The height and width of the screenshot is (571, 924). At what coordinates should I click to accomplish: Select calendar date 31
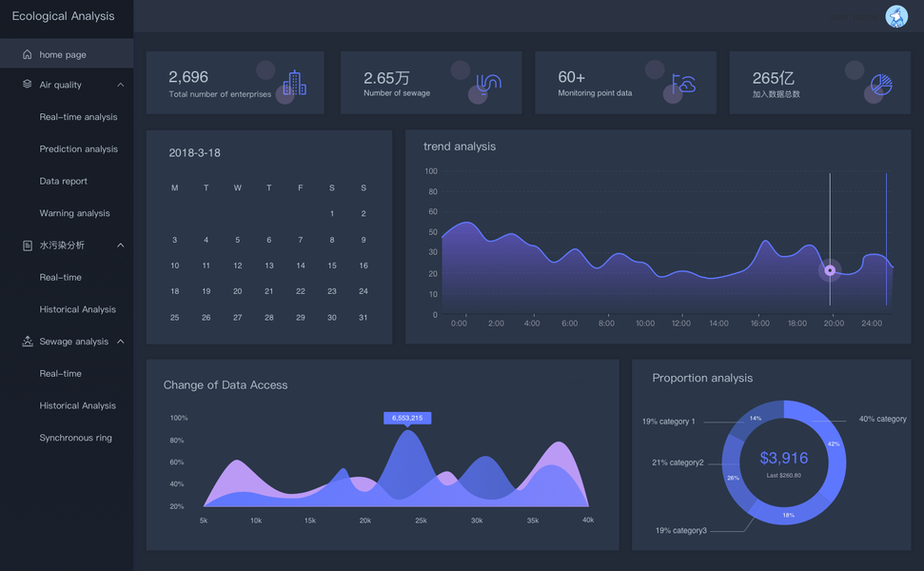click(x=363, y=317)
